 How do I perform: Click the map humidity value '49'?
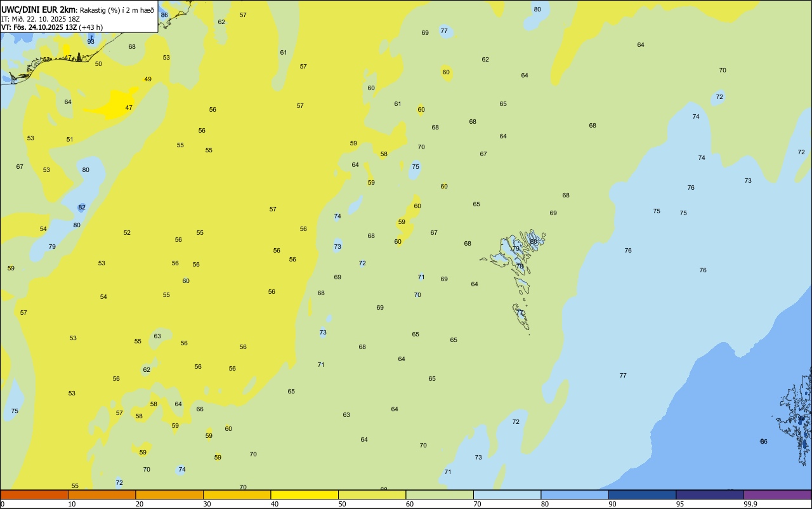(148, 79)
